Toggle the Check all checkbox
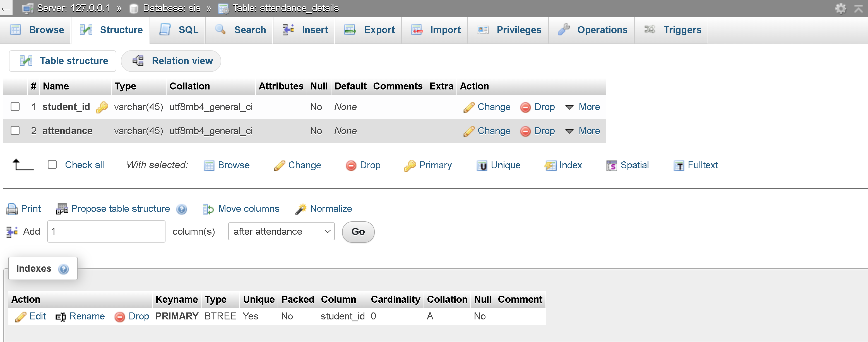The width and height of the screenshot is (868, 342). coord(52,165)
